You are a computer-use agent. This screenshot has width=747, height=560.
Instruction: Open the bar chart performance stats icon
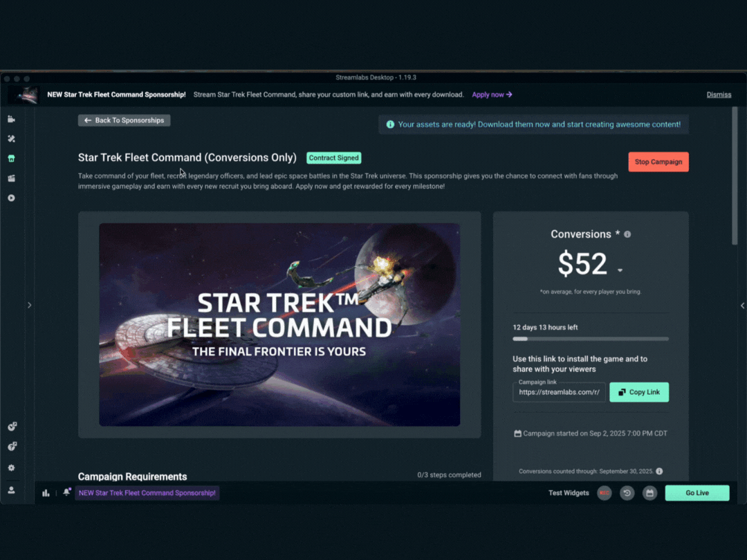click(46, 493)
